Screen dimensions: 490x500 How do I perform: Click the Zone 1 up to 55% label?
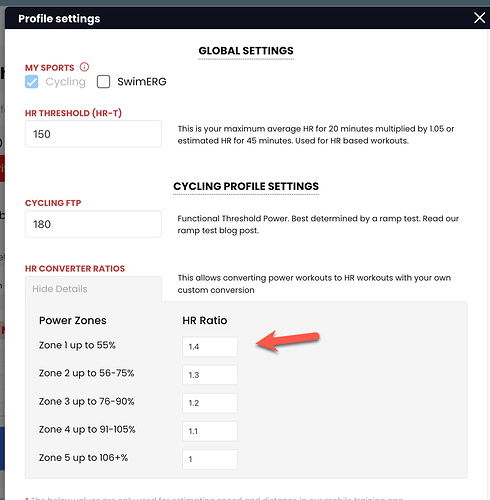click(77, 345)
